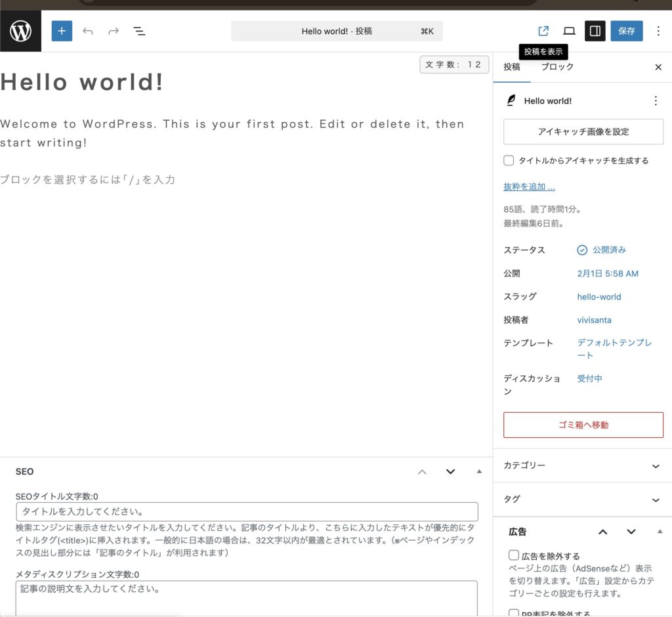
Task: Click the 抜粋を追加 link
Action: 529,187
